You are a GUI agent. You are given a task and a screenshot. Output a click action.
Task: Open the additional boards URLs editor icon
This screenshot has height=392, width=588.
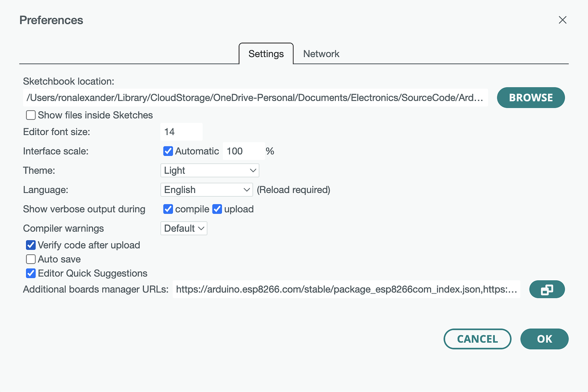pyautogui.click(x=547, y=290)
